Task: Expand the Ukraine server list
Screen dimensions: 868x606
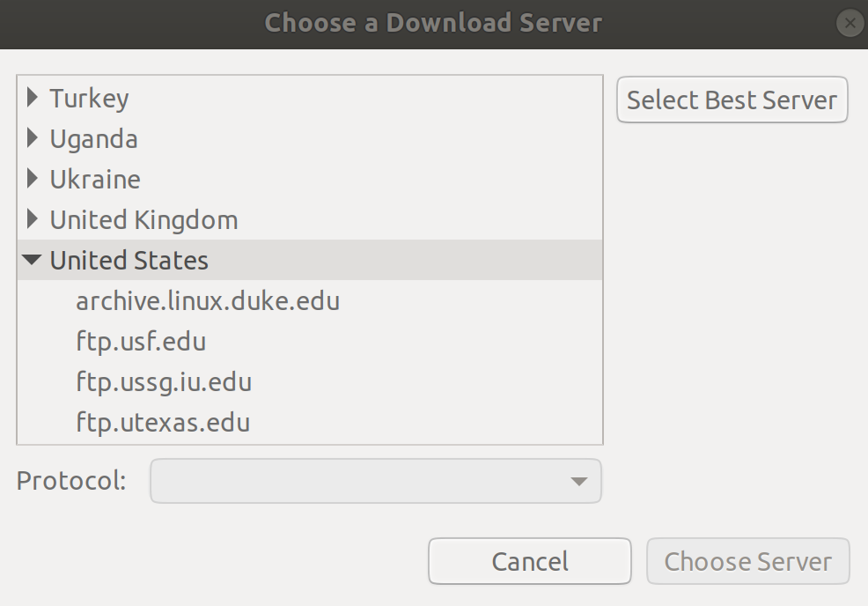Action: (33, 180)
